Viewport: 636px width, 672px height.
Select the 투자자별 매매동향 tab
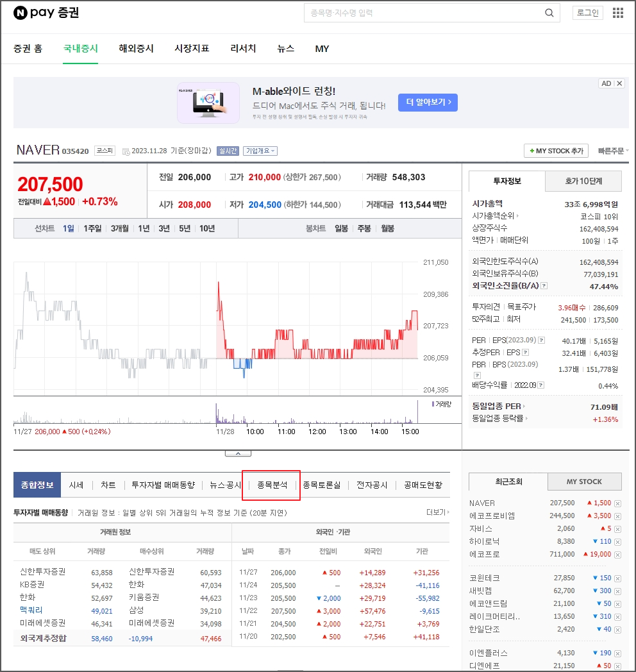coord(163,485)
